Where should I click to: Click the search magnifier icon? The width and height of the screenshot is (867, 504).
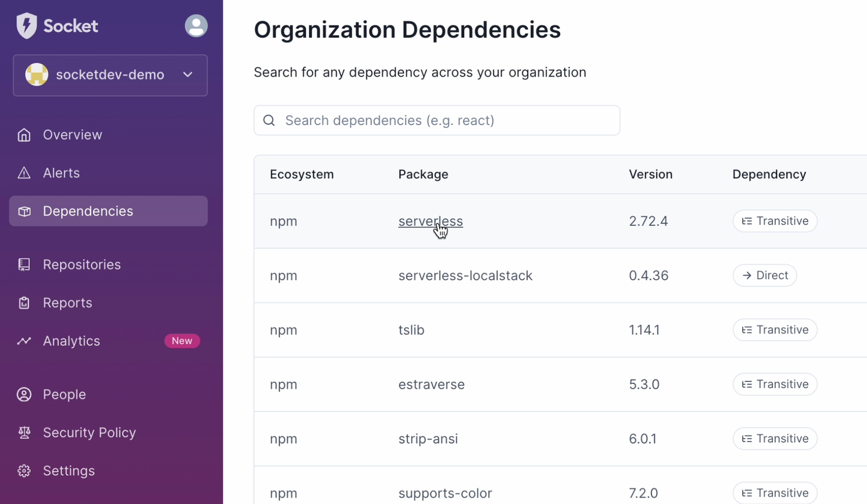coord(269,120)
